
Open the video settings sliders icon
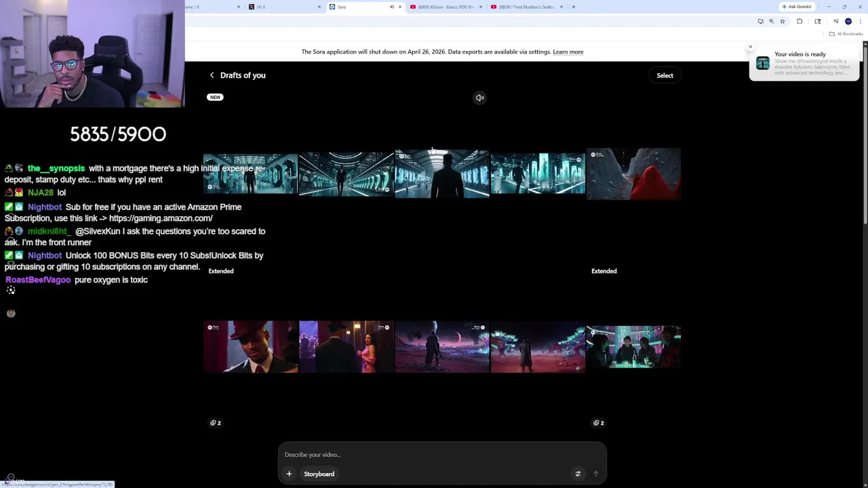(578, 474)
